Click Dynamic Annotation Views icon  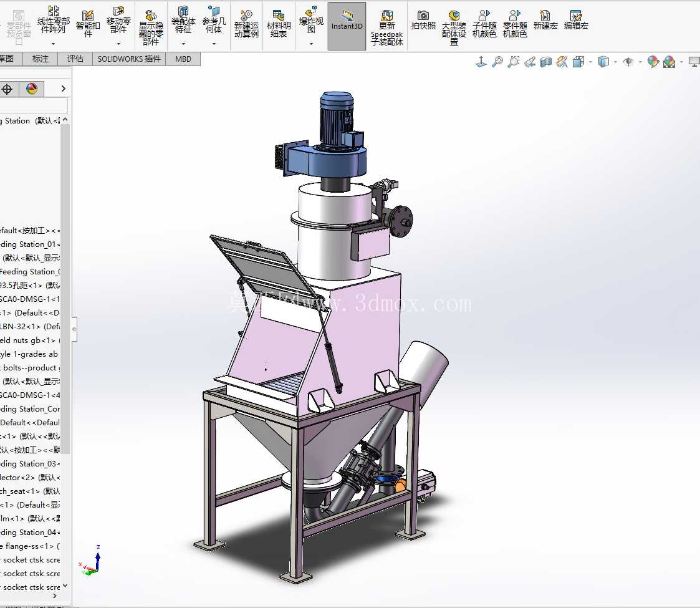point(562,62)
